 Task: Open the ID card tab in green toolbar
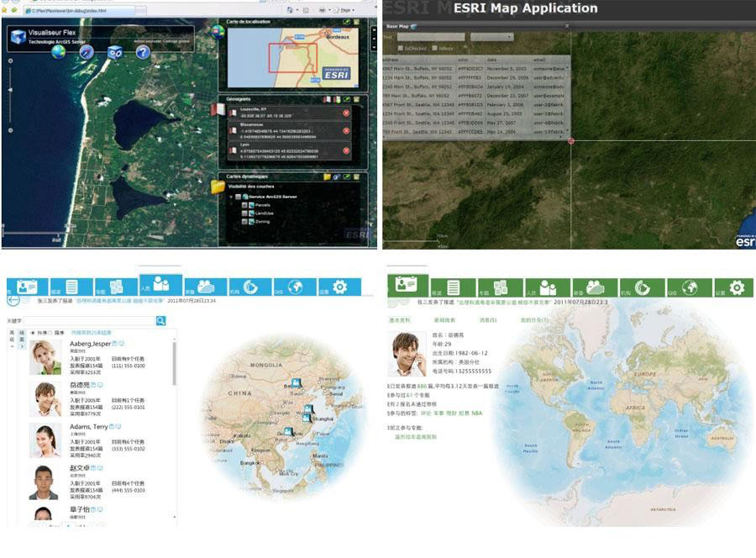coord(407,285)
